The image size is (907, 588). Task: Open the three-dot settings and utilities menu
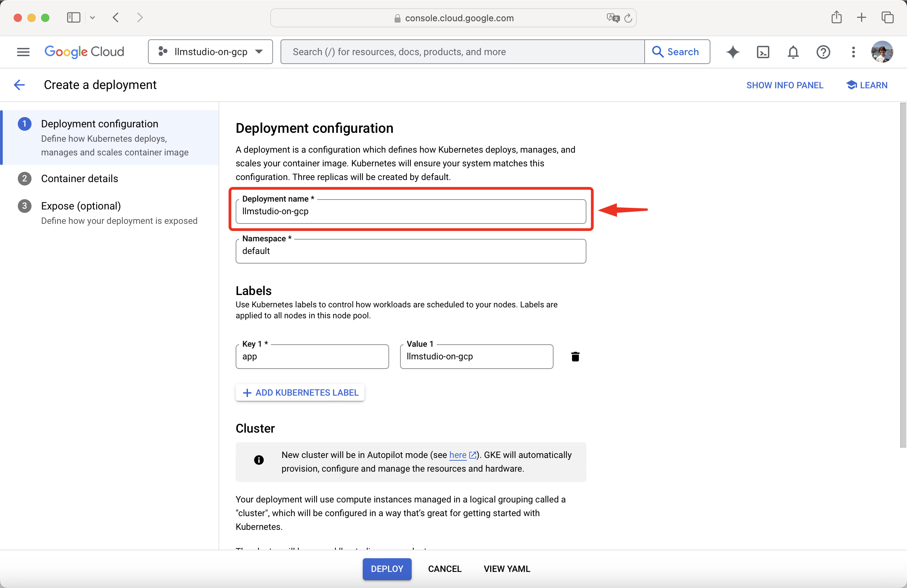coord(853,52)
